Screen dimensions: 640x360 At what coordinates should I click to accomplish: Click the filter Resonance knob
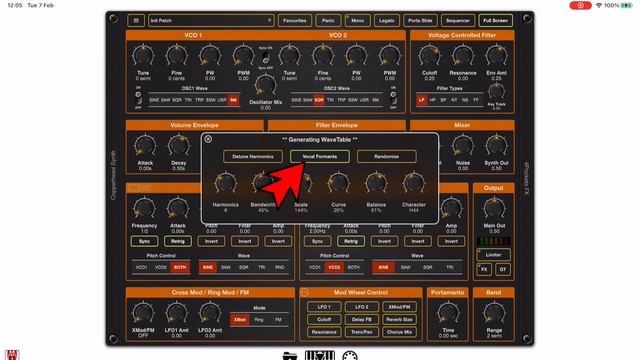(x=463, y=56)
